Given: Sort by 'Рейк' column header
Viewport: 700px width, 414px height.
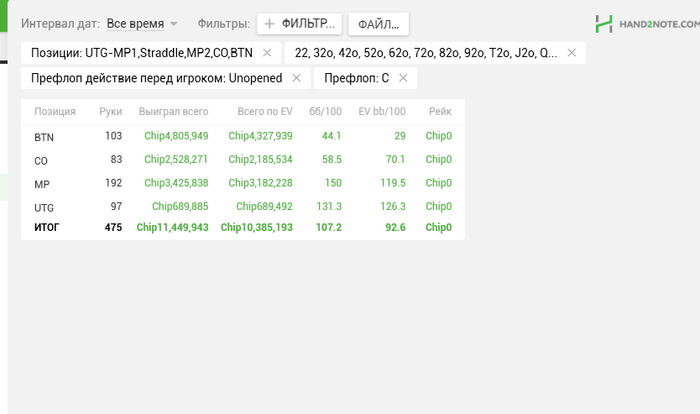Looking at the screenshot, I should 440,112.
